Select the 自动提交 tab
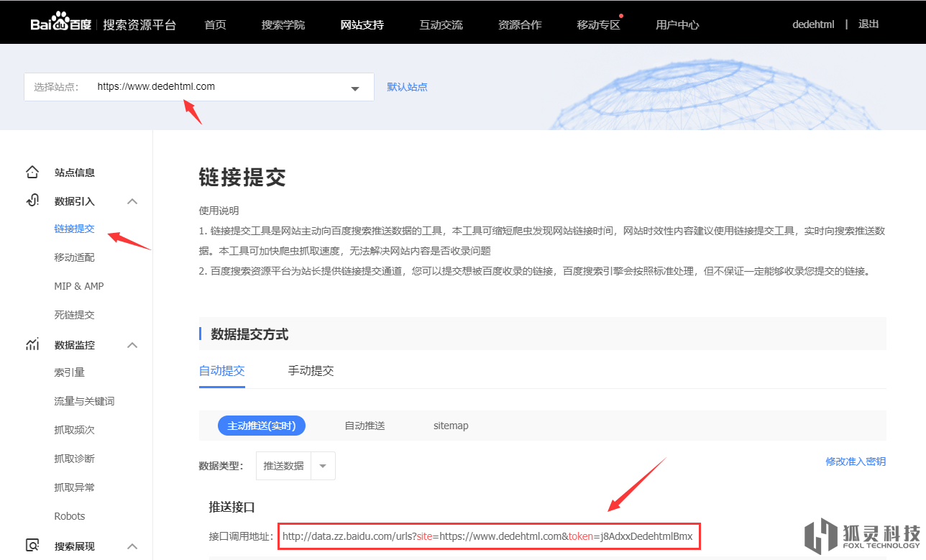This screenshot has height=560, width=926. [x=221, y=371]
